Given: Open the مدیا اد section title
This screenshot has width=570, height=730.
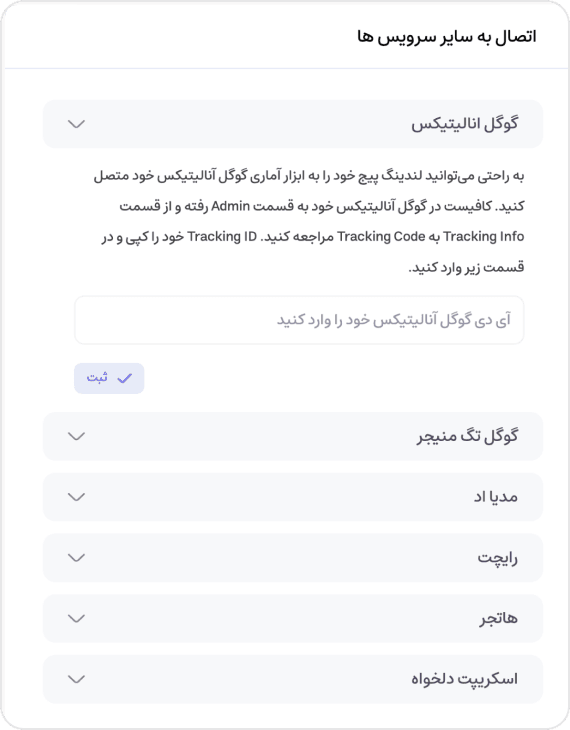Looking at the screenshot, I should 496,497.
